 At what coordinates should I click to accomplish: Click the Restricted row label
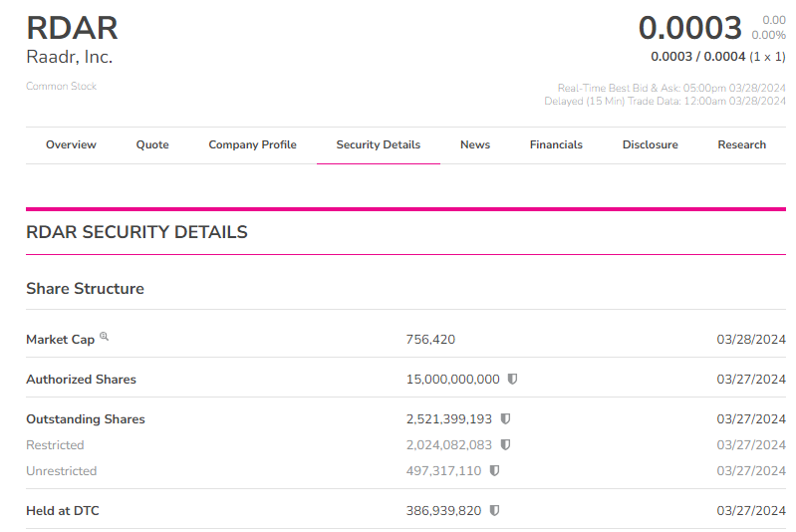[x=55, y=444]
